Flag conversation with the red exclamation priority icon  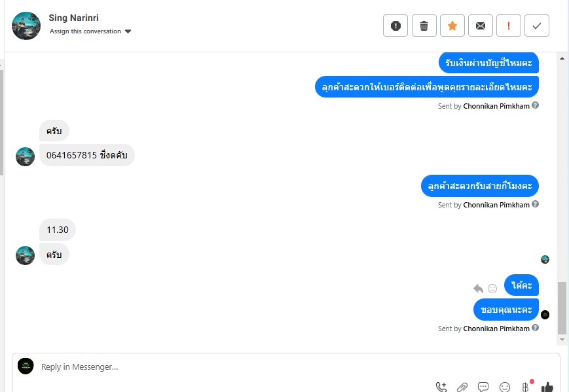pos(509,26)
